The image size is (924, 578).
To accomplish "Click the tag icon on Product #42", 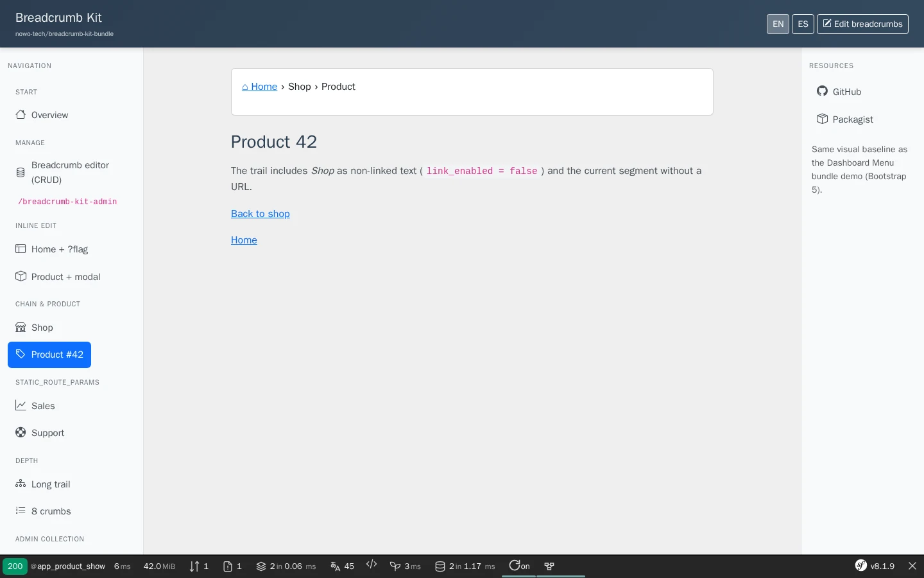I will click(21, 354).
